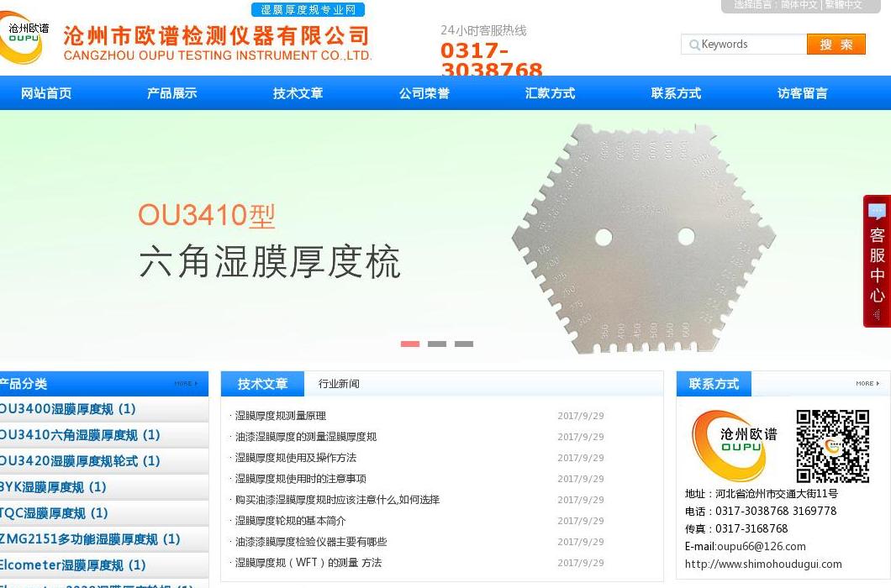
Task: Click MORE in the 产品分类 header
Action: coord(186,384)
